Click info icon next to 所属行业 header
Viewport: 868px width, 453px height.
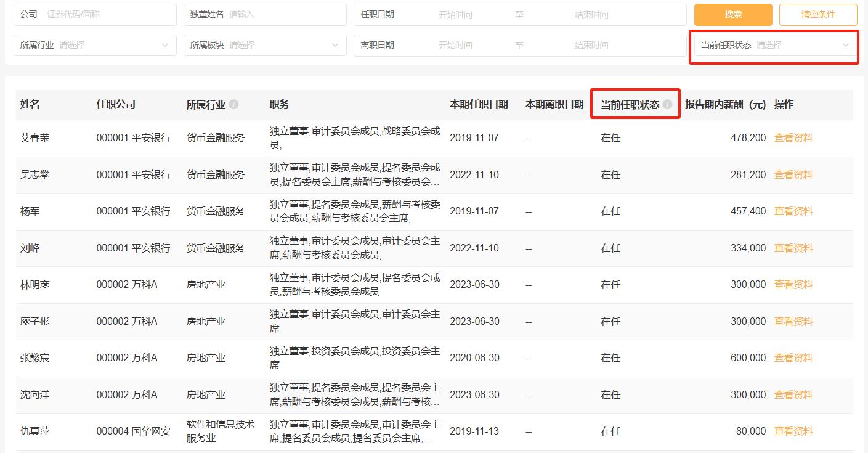(233, 105)
